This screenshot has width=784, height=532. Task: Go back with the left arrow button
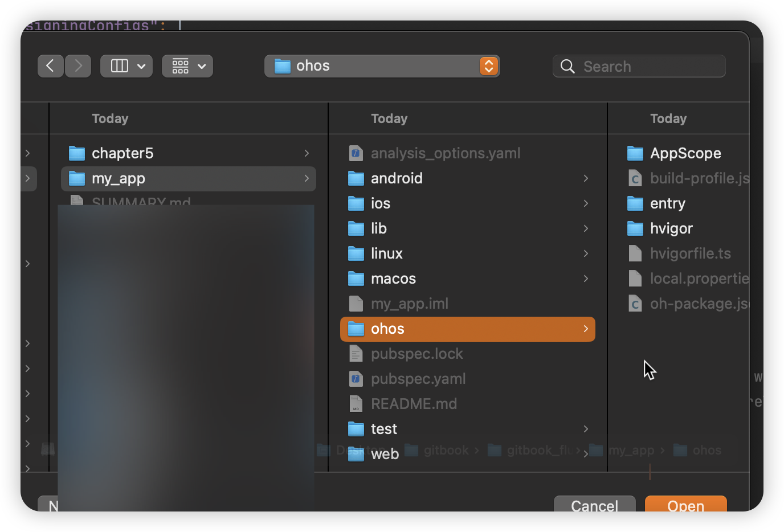point(50,66)
